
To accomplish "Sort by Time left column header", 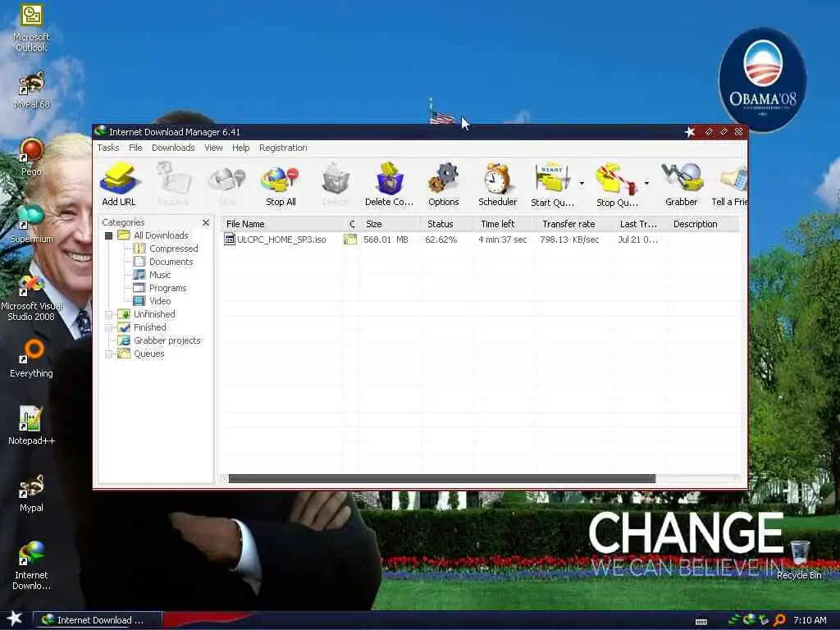I will click(x=504, y=224).
